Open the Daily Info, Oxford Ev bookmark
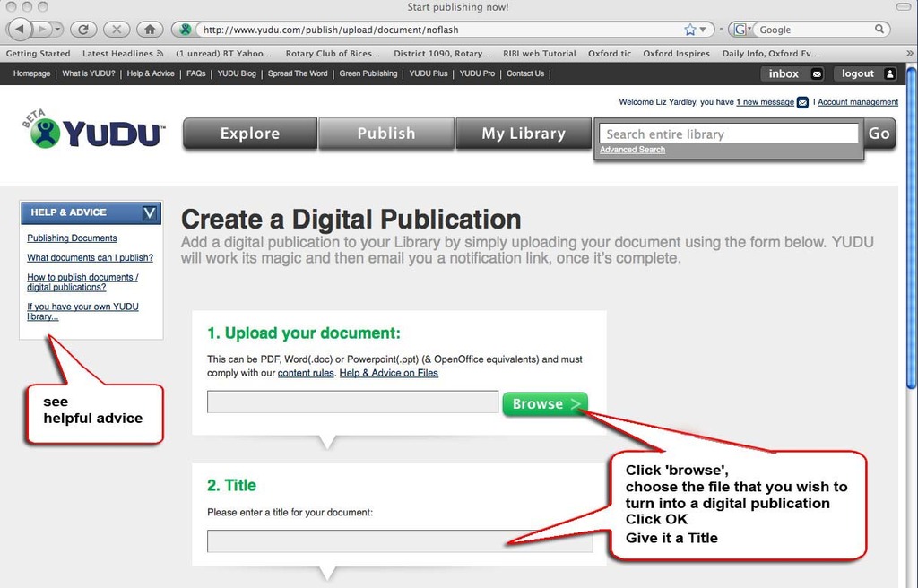This screenshot has height=588, width=918. [770, 53]
